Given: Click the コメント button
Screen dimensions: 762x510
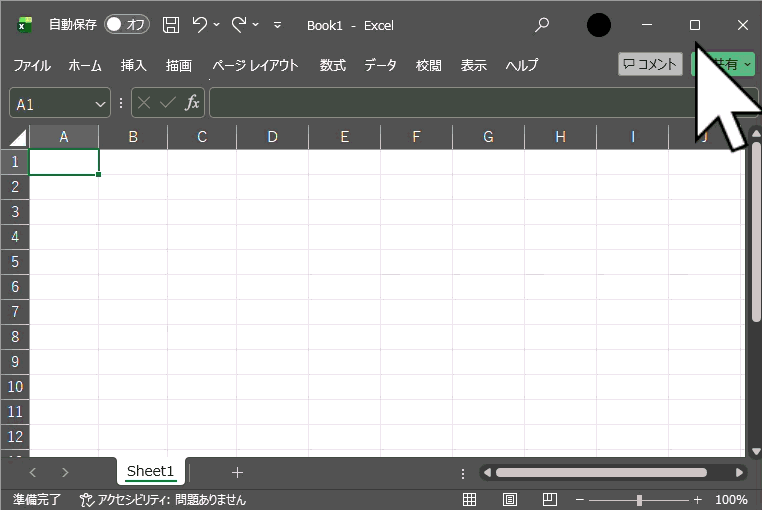Looking at the screenshot, I should pyautogui.click(x=650, y=64).
